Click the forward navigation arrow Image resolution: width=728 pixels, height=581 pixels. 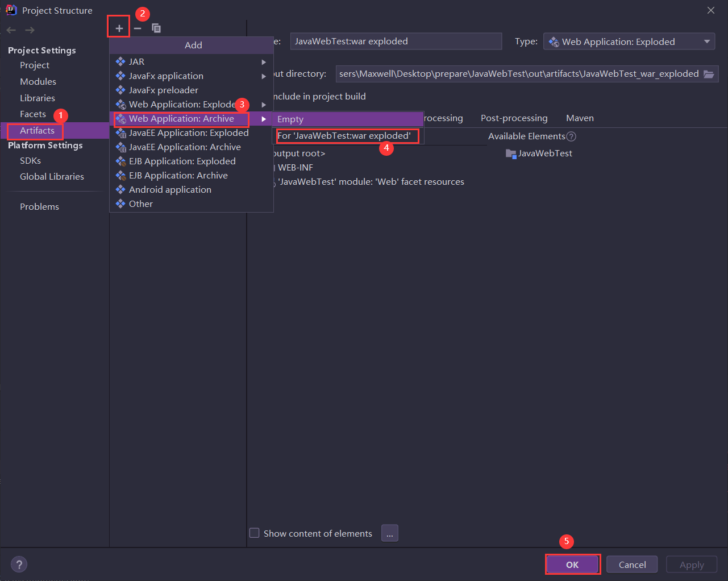(30, 30)
